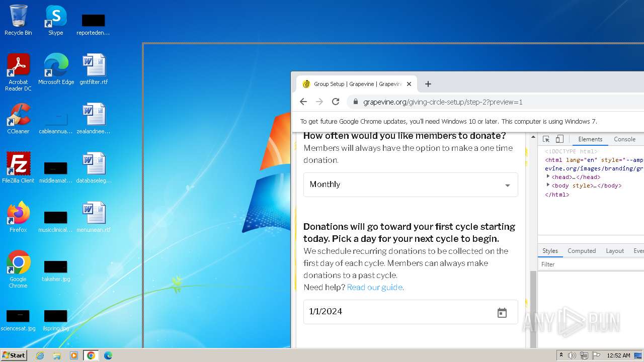
Task: Click the 1/1/2024 date field
Action: [x=411, y=312]
